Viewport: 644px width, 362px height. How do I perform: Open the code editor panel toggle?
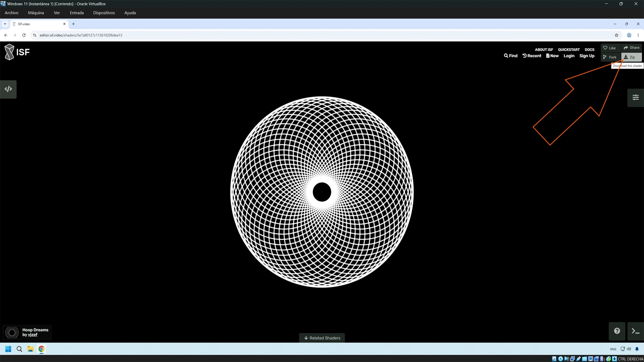coord(8,89)
